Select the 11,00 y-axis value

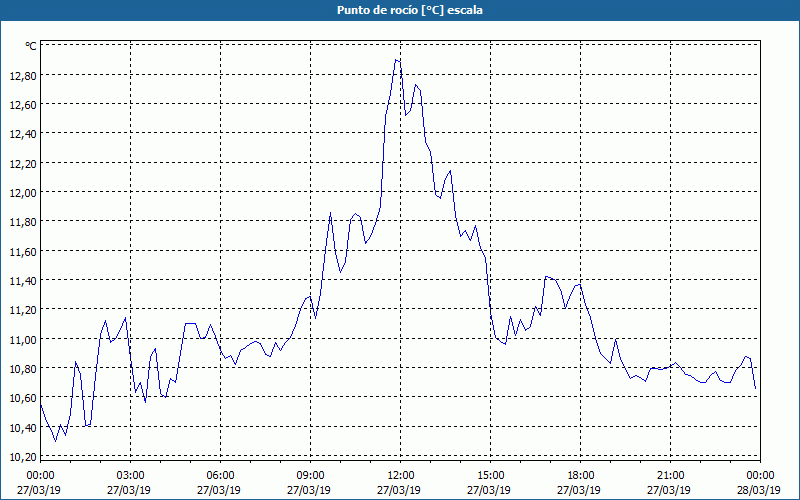23,339
